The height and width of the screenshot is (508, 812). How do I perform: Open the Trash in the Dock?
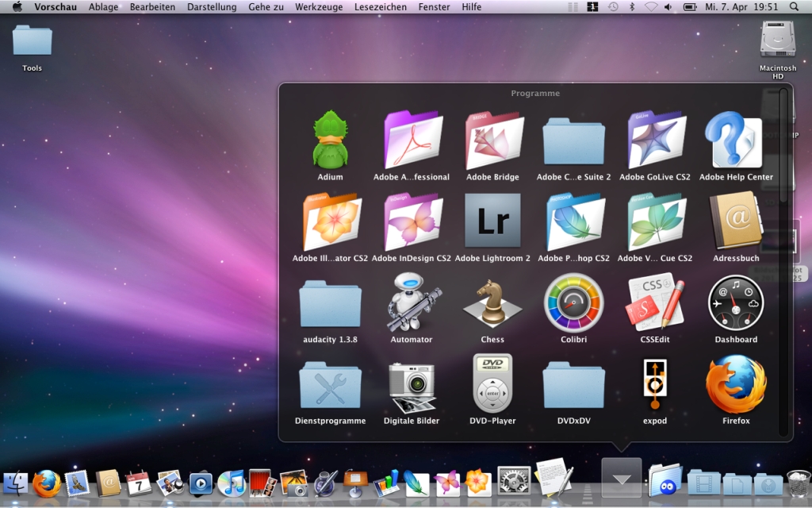pyautogui.click(x=798, y=483)
